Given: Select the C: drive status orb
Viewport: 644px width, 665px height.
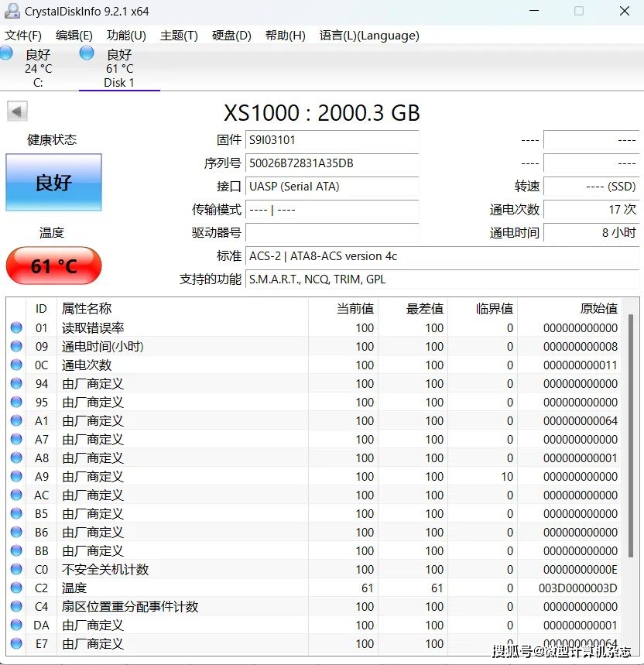Looking at the screenshot, I should pos(6,53).
